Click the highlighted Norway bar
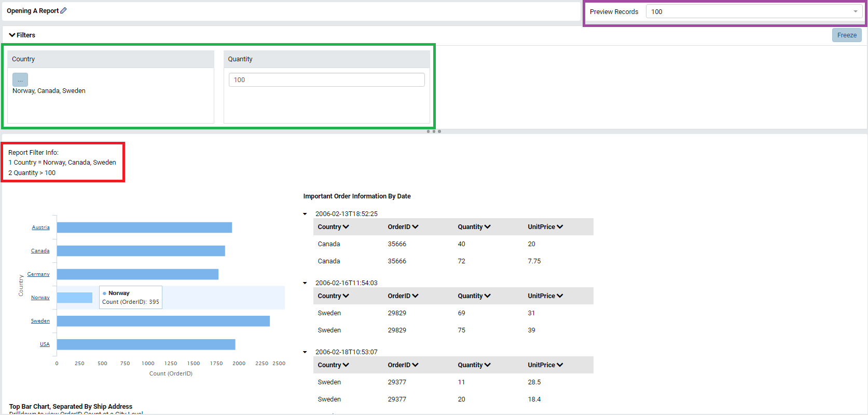Image resolution: width=868 pixels, height=415 pixels. (x=75, y=298)
